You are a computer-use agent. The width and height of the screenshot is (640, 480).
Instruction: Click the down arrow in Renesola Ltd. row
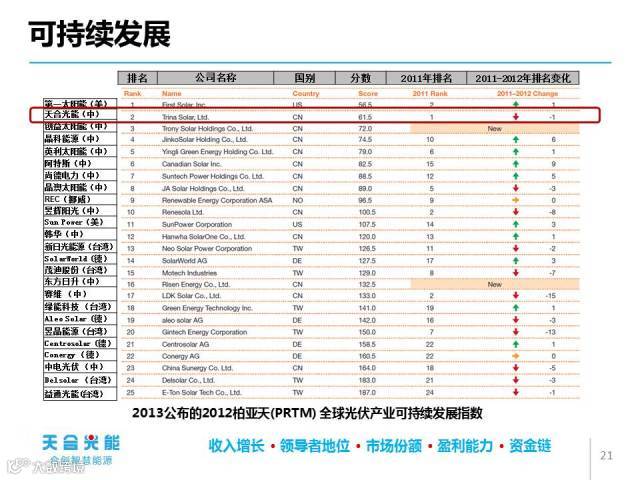tap(516, 212)
